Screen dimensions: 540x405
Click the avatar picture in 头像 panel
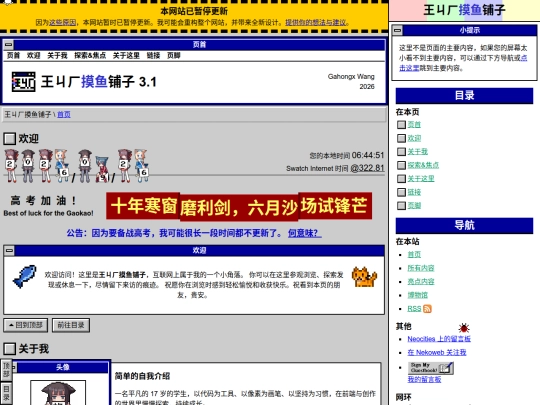tap(58, 393)
